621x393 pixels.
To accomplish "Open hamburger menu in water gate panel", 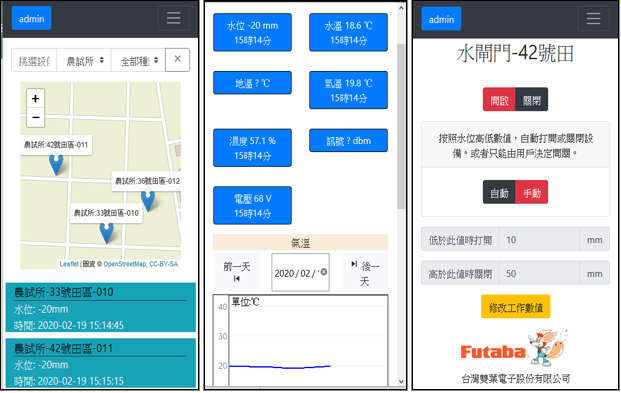I will 593,18.
